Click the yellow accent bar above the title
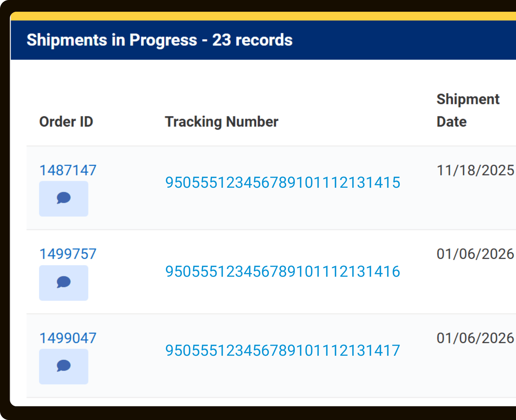The height and width of the screenshot is (420, 516). (x=250, y=16)
